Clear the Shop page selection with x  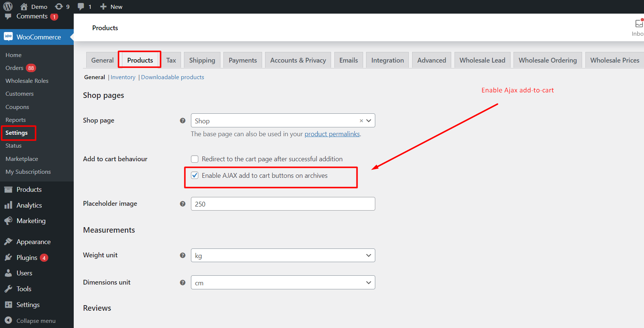361,121
